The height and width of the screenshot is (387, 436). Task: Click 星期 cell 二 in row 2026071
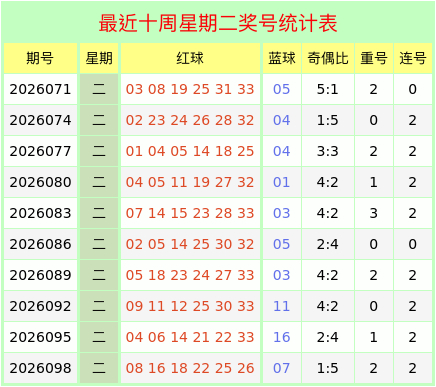point(99,89)
